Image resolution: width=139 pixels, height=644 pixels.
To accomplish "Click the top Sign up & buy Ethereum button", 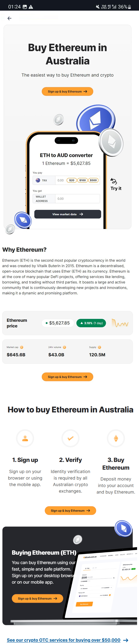I will coord(68,92).
